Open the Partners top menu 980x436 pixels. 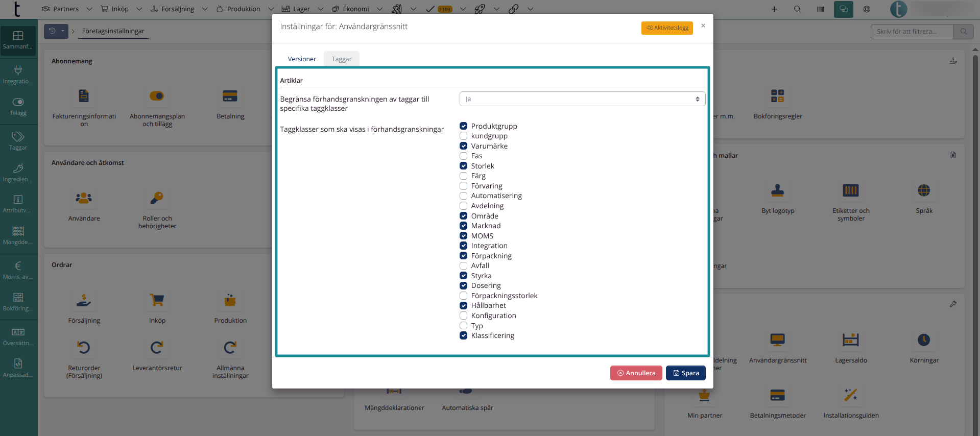[60, 9]
